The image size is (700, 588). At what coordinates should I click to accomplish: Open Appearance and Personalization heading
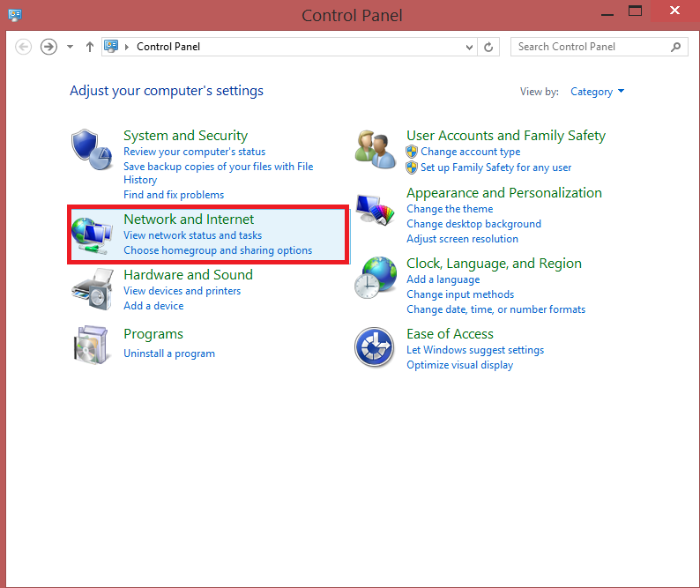504,193
